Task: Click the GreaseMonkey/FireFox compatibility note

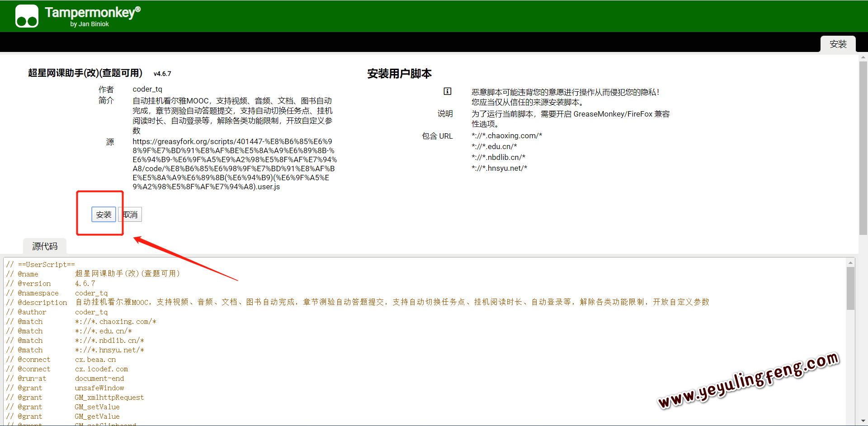Action: [571, 119]
